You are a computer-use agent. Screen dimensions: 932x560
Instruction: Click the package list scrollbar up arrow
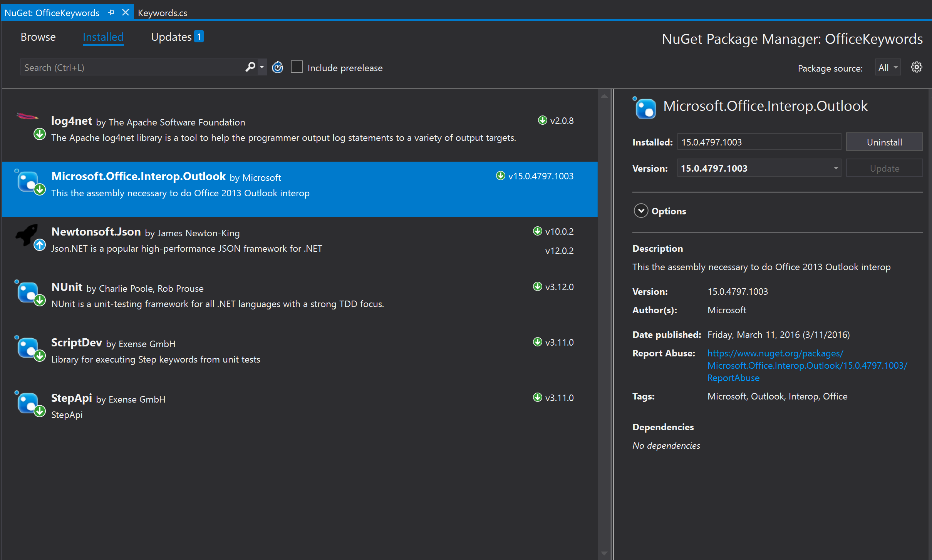604,96
